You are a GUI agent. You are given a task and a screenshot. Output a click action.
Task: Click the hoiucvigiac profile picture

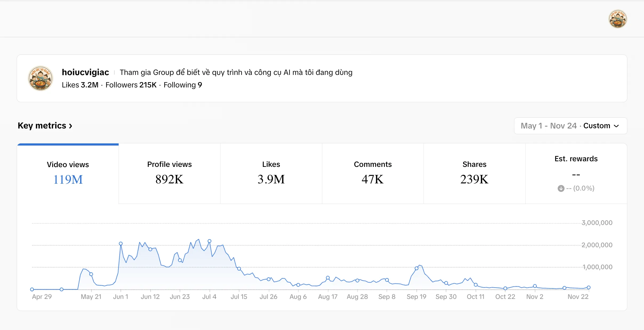[41, 78]
